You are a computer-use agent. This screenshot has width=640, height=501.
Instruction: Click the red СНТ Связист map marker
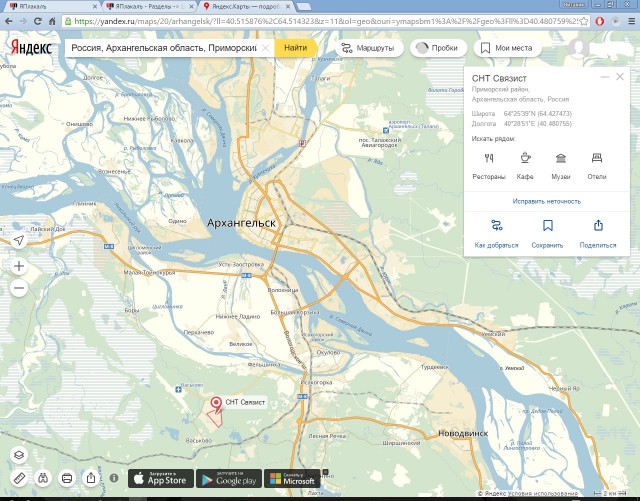(x=216, y=403)
